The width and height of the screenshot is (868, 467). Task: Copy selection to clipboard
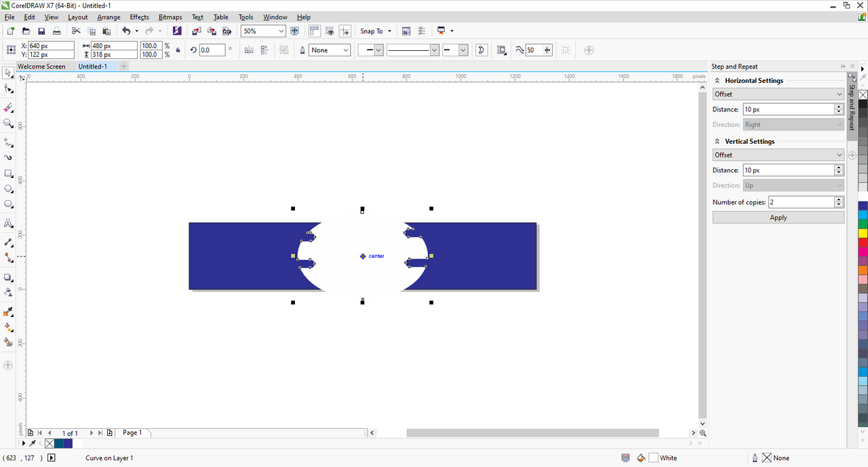point(92,31)
